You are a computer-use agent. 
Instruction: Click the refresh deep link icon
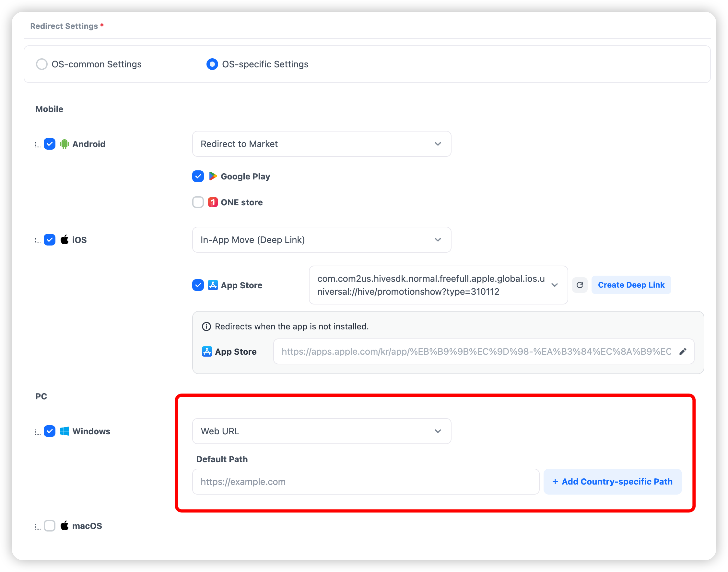tap(580, 285)
